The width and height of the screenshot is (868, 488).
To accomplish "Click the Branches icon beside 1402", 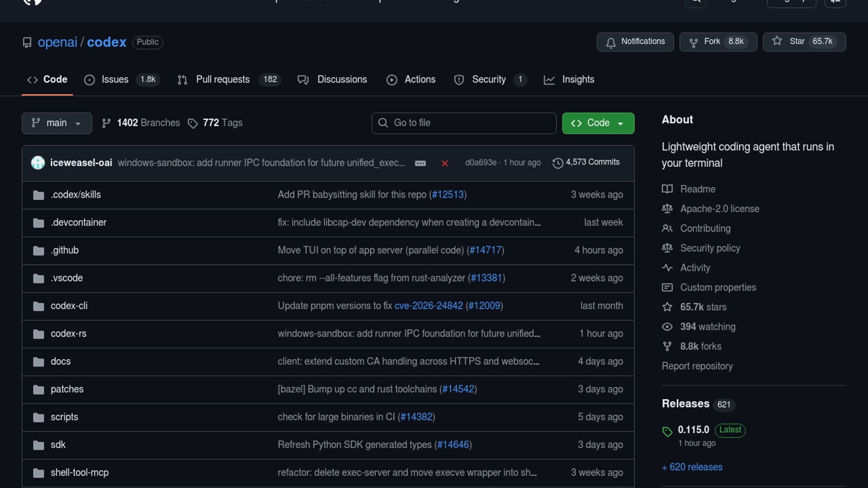I will click(x=106, y=123).
